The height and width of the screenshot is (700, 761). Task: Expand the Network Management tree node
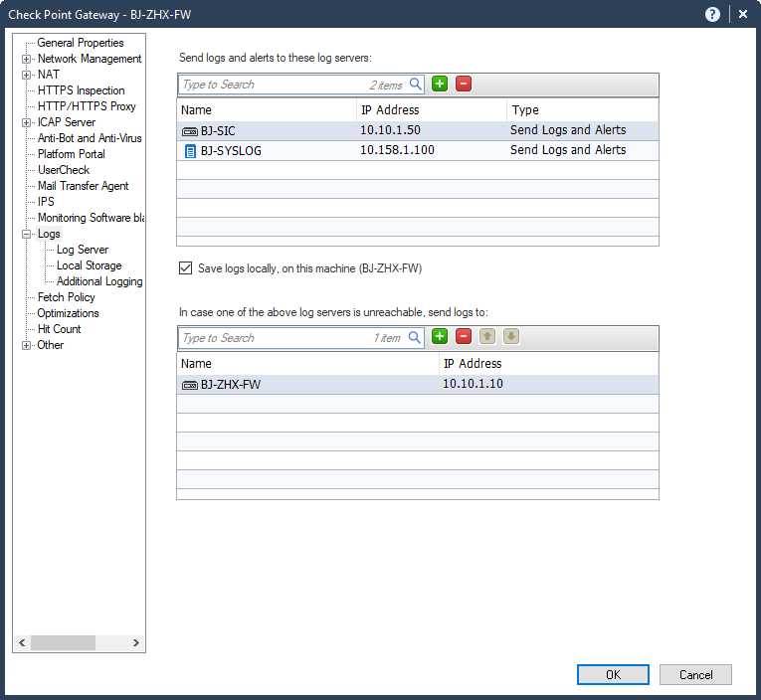click(26, 60)
